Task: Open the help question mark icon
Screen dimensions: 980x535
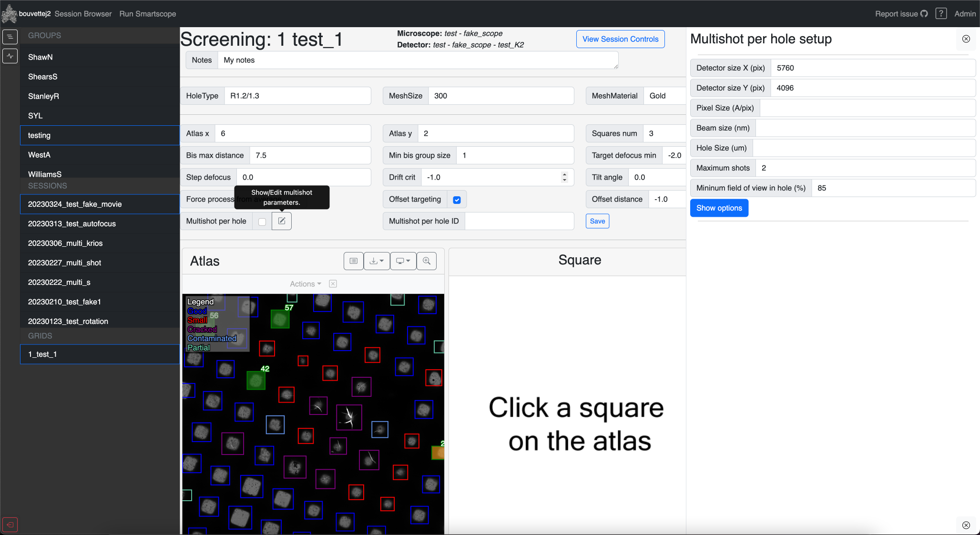Action: pyautogui.click(x=941, y=14)
